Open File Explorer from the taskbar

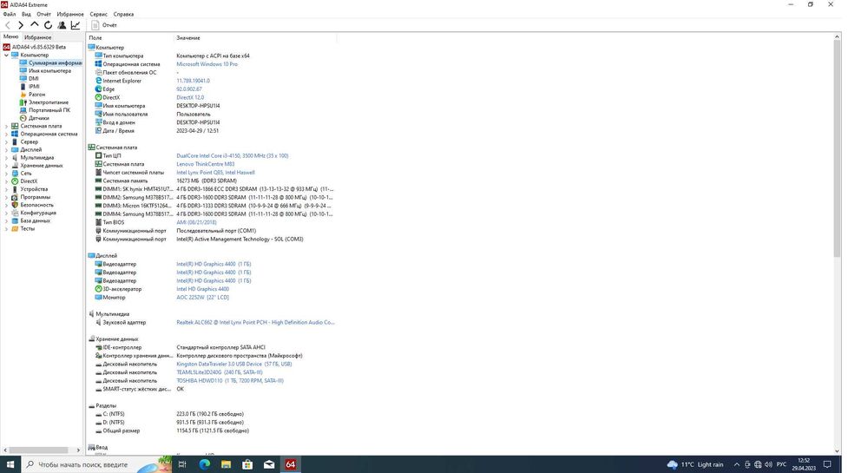(x=226, y=464)
